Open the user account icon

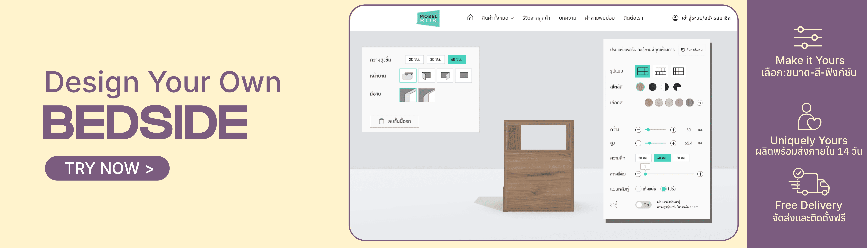click(675, 18)
